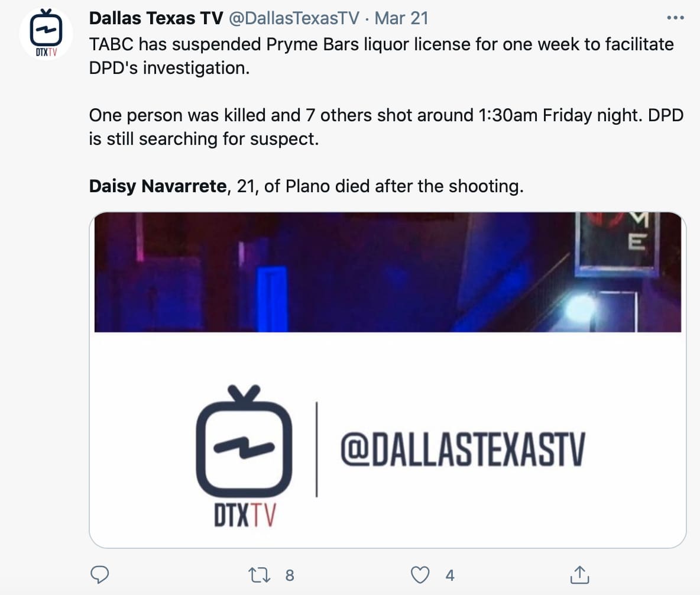Click the bold Daisy Navarrete name
The image size is (700, 595).
(158, 186)
